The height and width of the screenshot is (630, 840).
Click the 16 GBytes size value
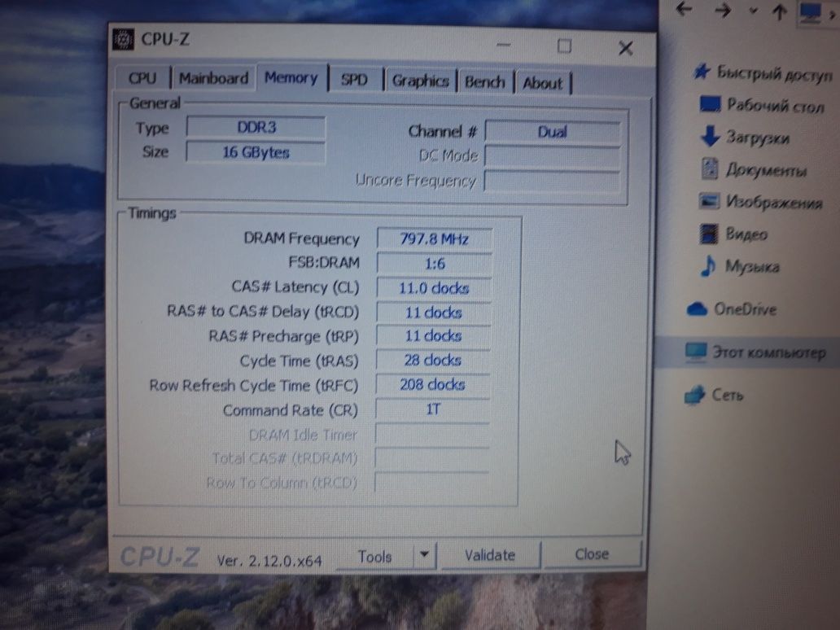click(x=256, y=153)
